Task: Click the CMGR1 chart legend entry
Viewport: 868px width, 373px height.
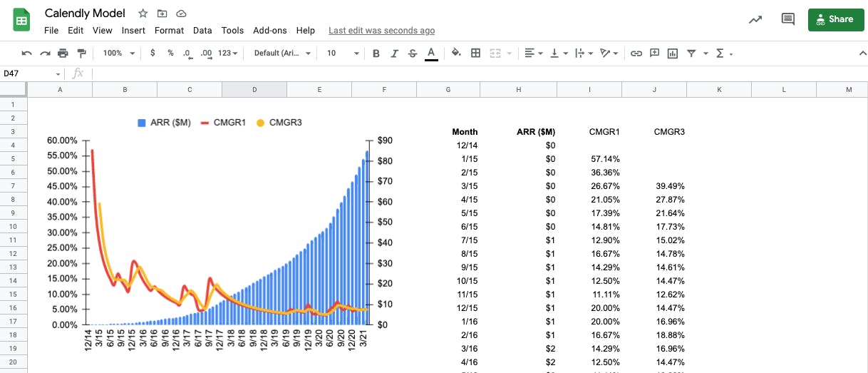Action: (x=224, y=123)
